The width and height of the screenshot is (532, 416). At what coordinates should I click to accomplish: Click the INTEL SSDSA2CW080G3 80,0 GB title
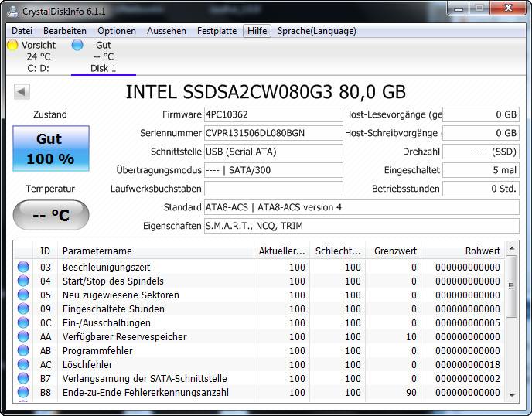point(266,91)
